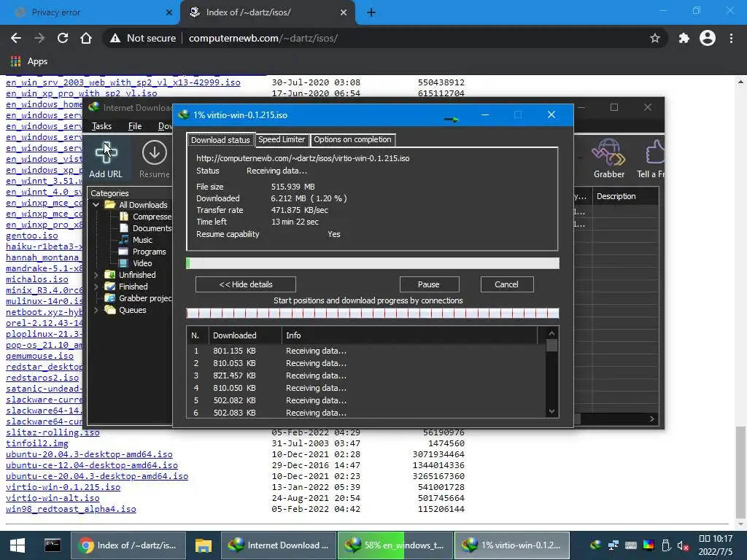
Task: Select the Programs category folder
Action: (142, 252)
